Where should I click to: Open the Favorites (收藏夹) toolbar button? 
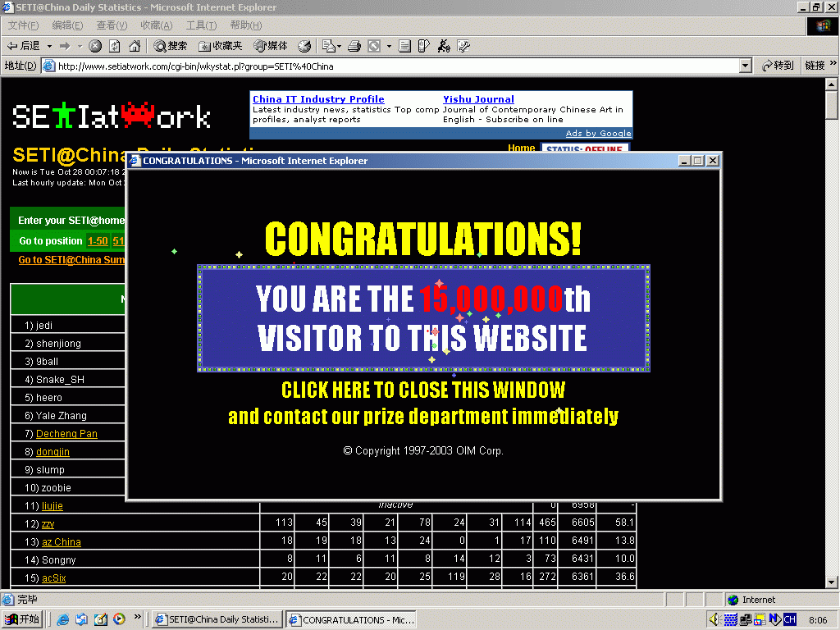pos(220,46)
